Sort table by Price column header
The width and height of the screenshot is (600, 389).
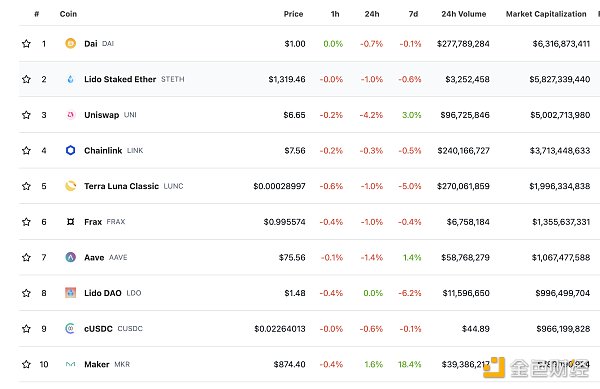[x=293, y=14]
